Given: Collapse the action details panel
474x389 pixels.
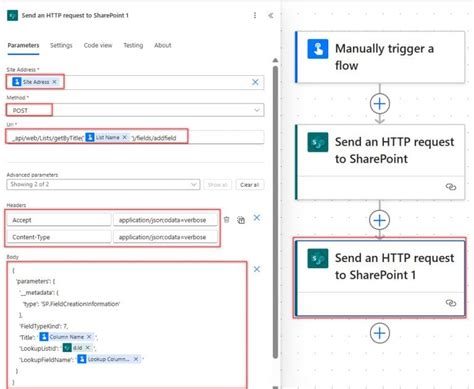Looking at the screenshot, I should [x=271, y=15].
